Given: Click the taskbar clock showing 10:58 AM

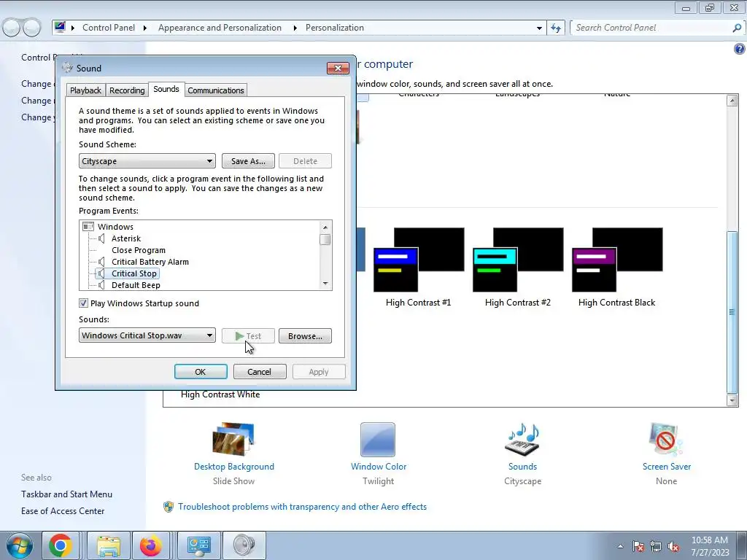Looking at the screenshot, I should [710, 546].
